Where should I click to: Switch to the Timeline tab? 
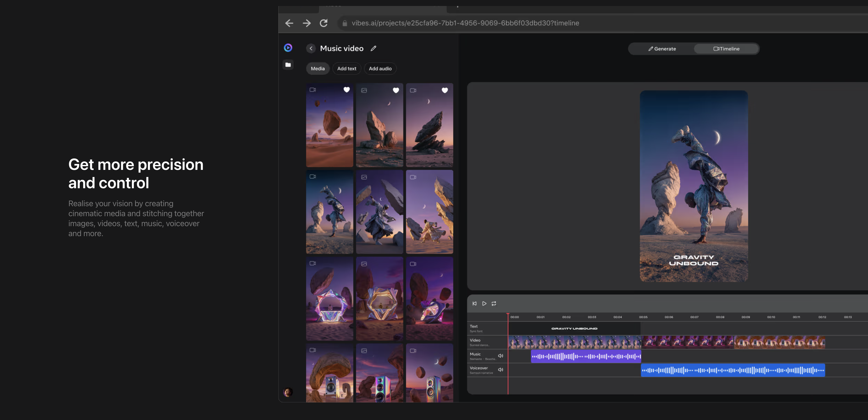click(726, 49)
